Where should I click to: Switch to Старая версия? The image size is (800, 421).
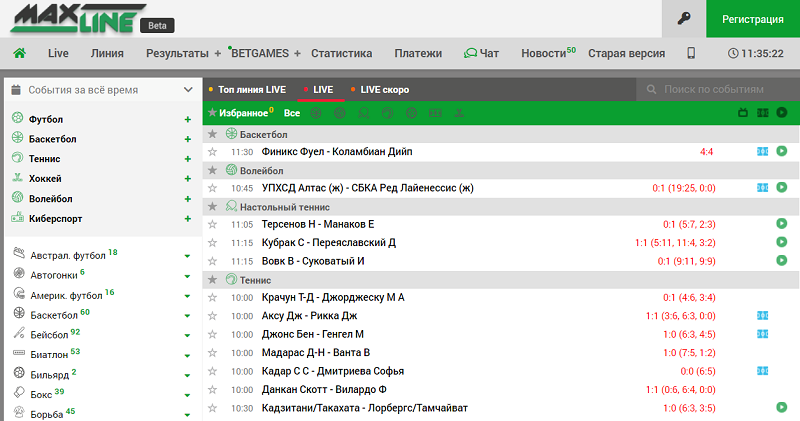[x=627, y=53]
